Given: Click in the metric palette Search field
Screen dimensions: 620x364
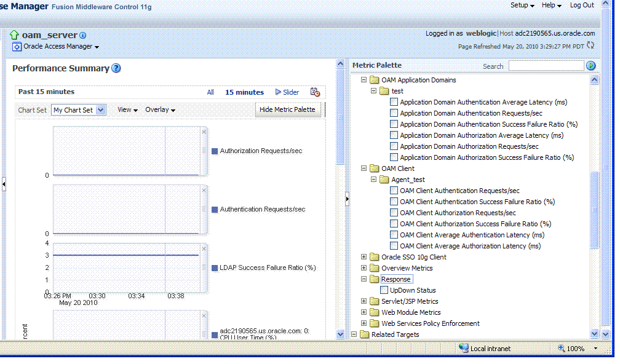Looking at the screenshot, I should coord(546,66).
